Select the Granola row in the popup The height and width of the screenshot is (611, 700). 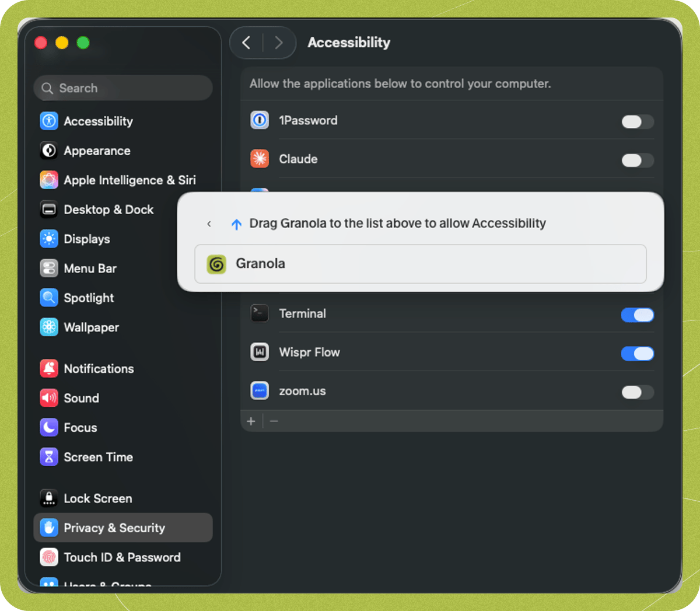pos(421,264)
